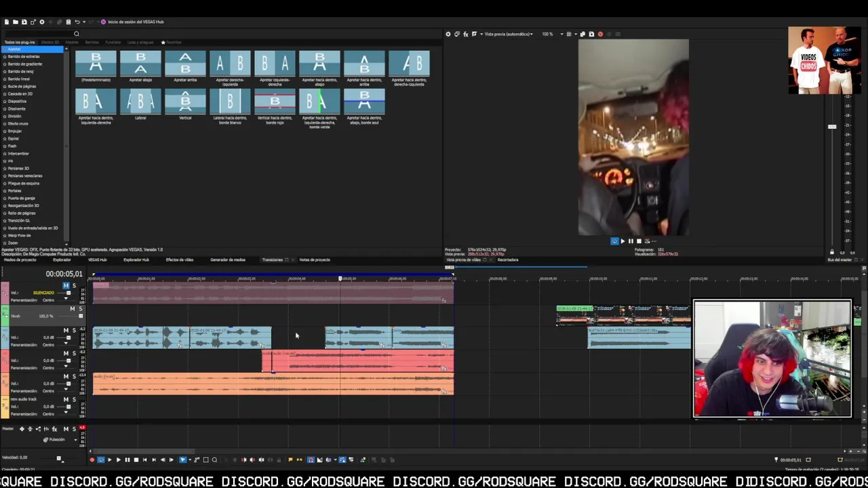The width and height of the screenshot is (868, 488).
Task: Save the project with the Save icon
Action: pyautogui.click(x=24, y=22)
